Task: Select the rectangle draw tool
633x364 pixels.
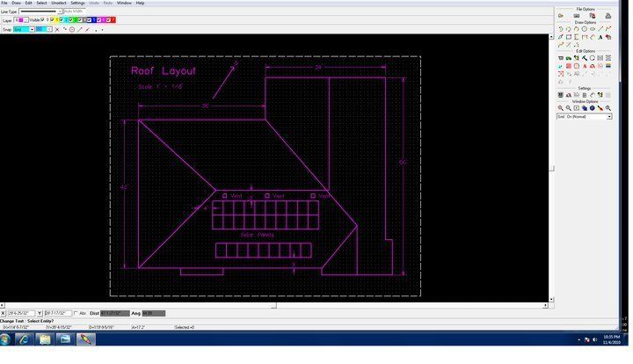Action: coord(569,37)
